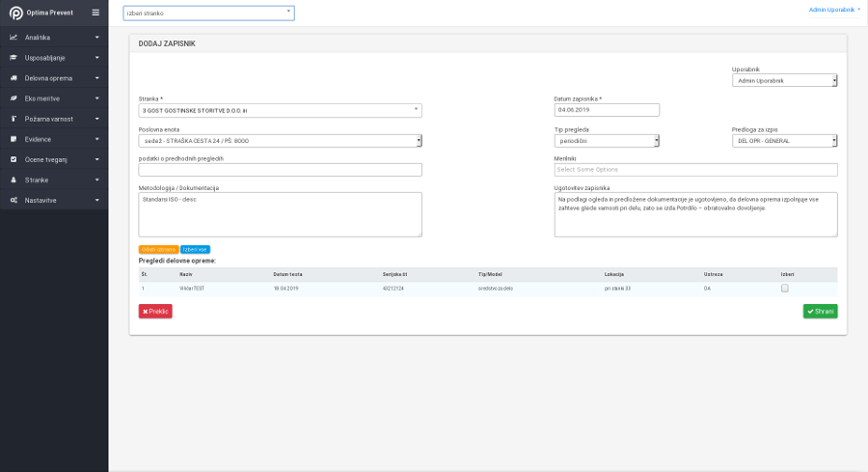Open the Analitika menu
Image resolution: width=868 pixels, height=472 pixels.
pyautogui.click(x=54, y=37)
